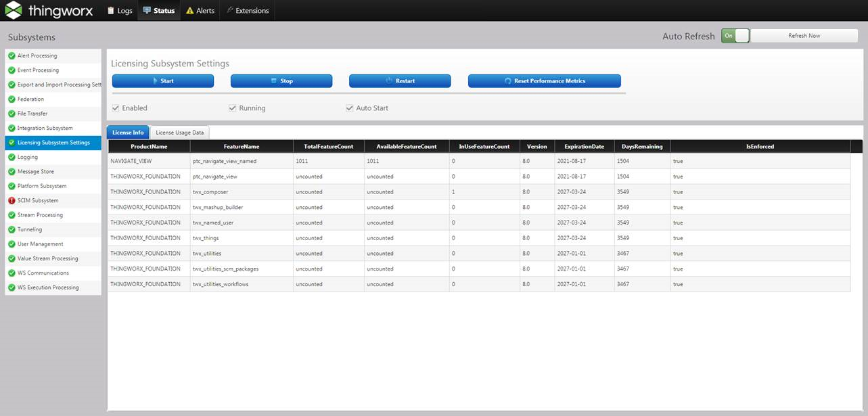Screen dimensions: 868x416
Task: Click the green status icon beside File Transfer
Action: coord(12,114)
